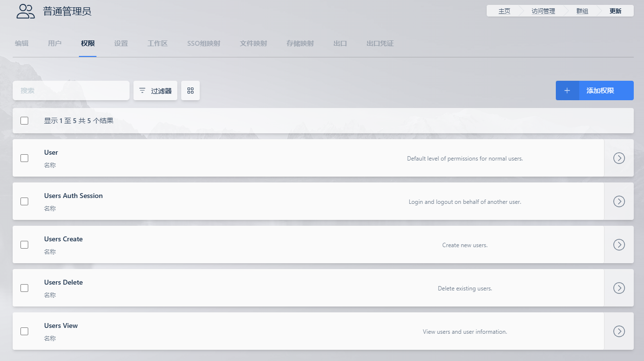This screenshot has height=361, width=644.
Task: Tick the Users Create checkbox
Action: (24, 245)
